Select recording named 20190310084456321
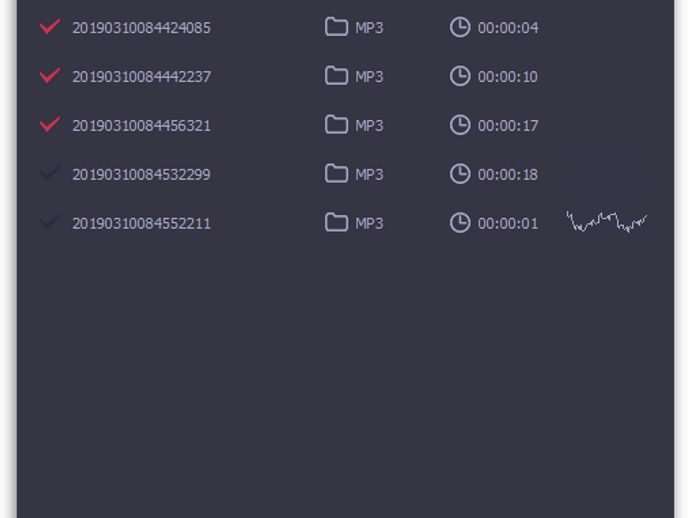690x518 pixels. click(x=141, y=125)
